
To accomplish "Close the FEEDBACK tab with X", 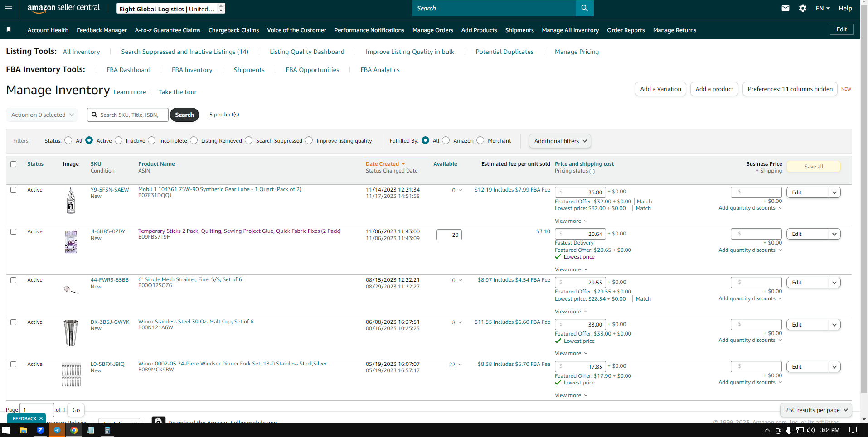I will point(41,418).
